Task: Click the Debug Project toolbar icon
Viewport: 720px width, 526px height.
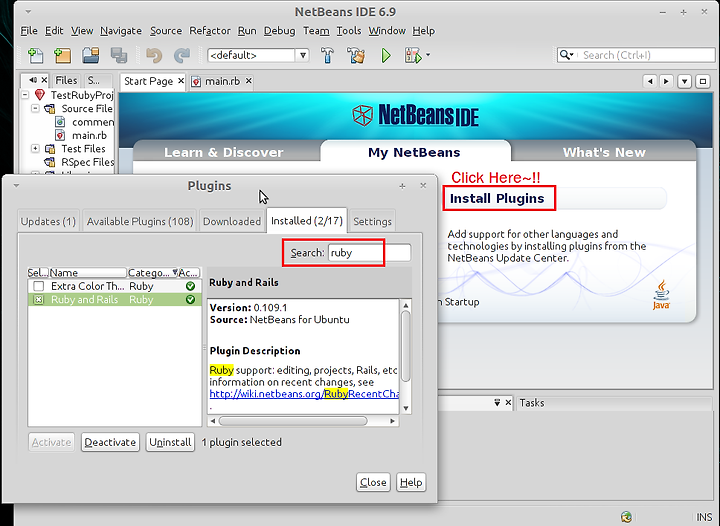Action: (413, 56)
